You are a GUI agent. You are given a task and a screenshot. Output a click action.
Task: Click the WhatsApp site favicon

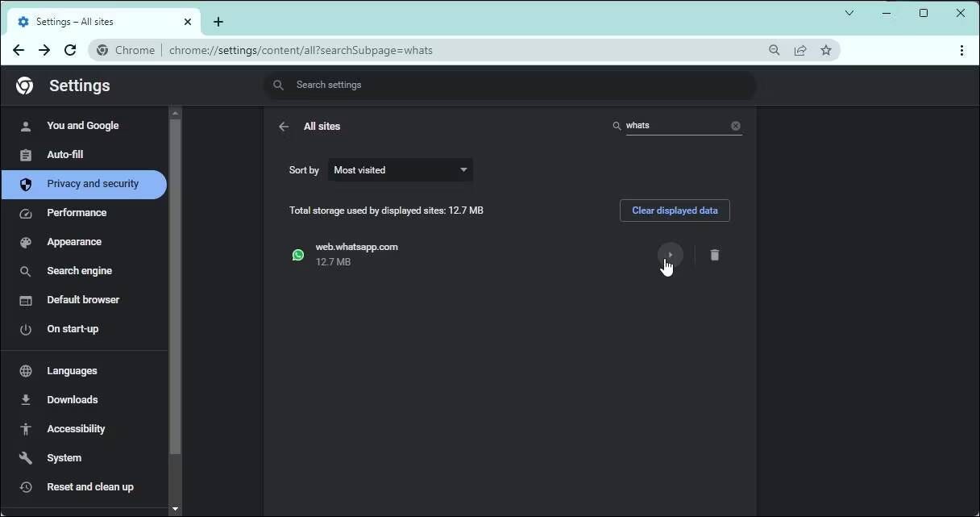[298, 255]
